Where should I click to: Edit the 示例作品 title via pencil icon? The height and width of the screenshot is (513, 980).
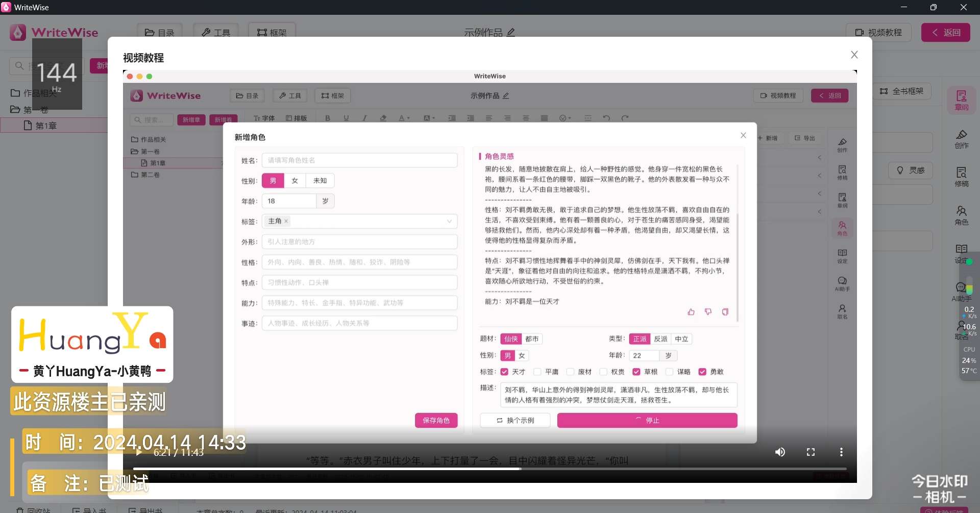511,32
